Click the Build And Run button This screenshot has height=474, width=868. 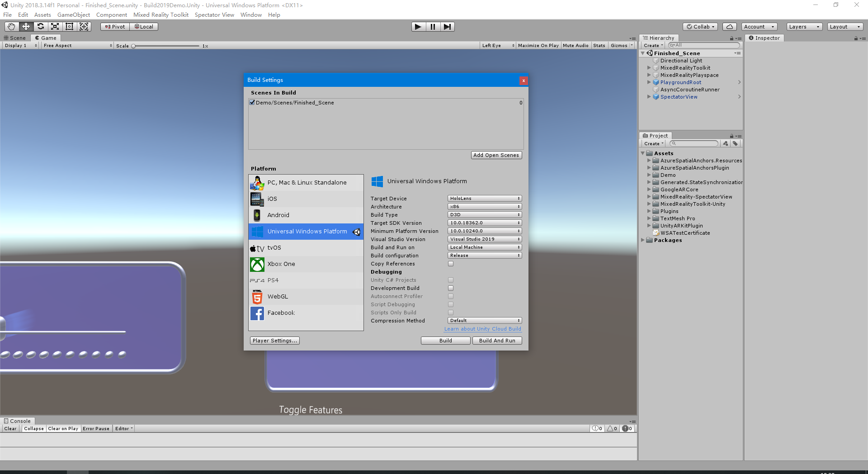[x=497, y=341]
